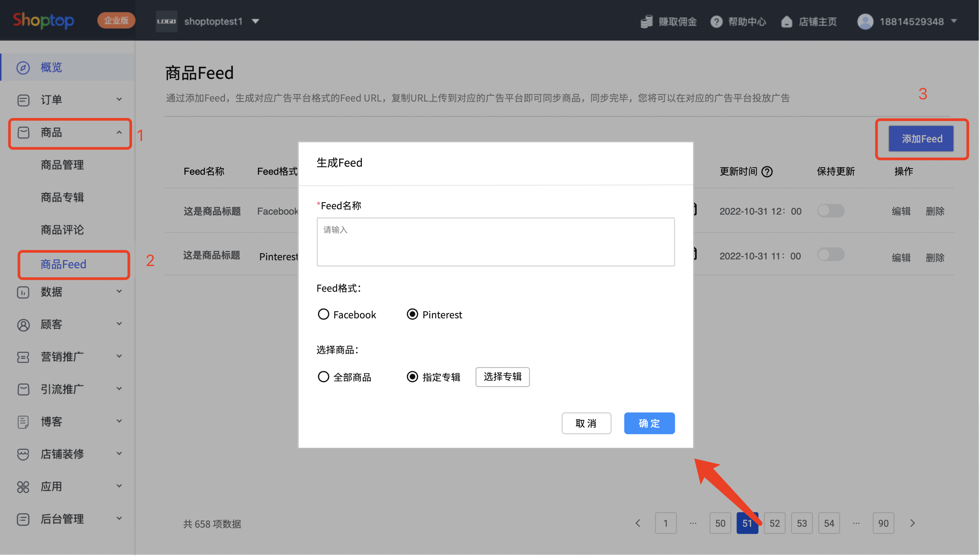Click the help center question icon
This screenshot has height=556, width=980.
[x=716, y=21]
